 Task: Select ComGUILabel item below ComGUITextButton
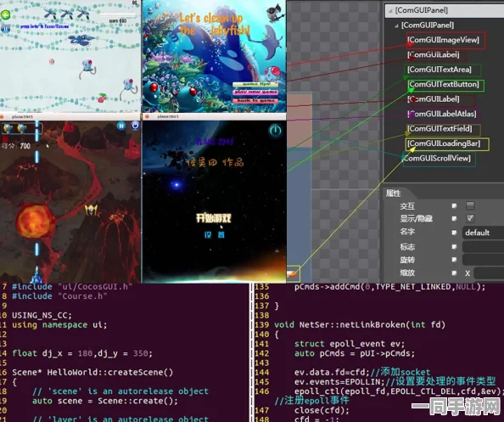434,99
